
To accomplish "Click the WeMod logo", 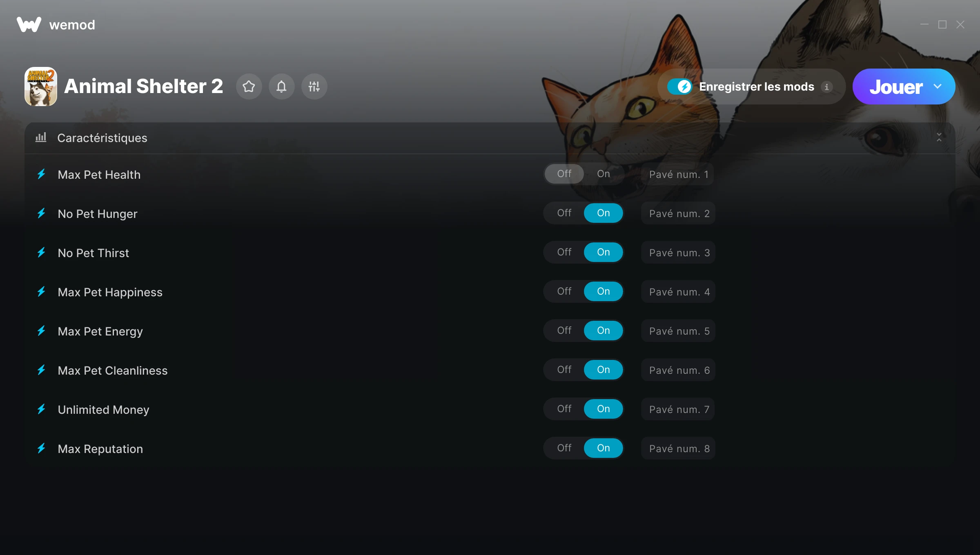I will [x=29, y=24].
